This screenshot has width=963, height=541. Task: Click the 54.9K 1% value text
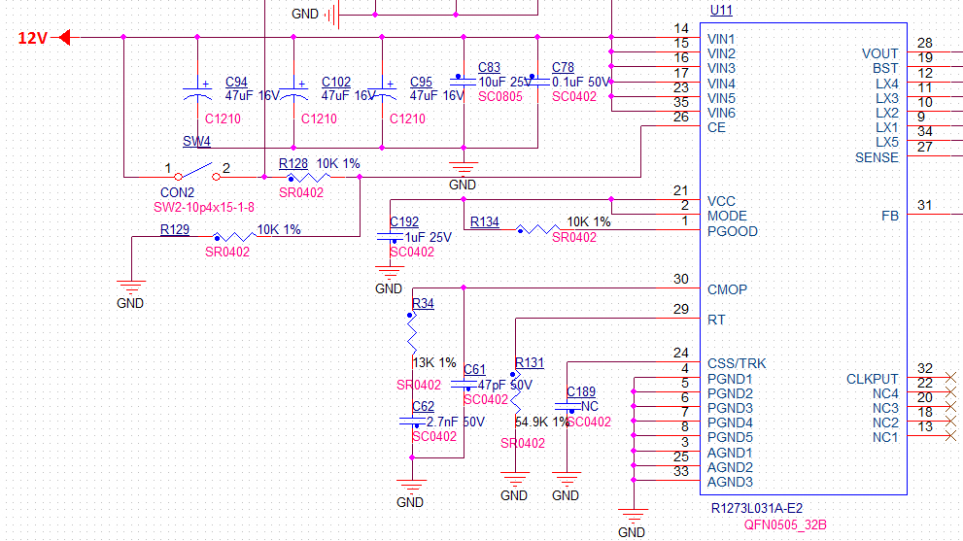(x=542, y=422)
